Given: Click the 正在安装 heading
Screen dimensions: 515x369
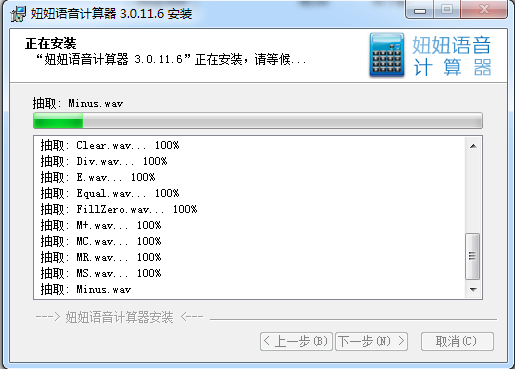Looking at the screenshot, I should point(51,43).
